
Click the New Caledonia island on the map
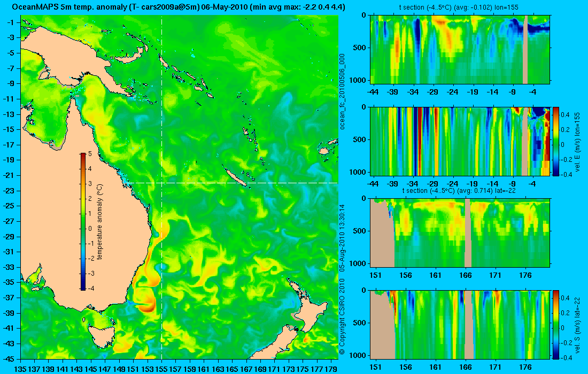pyautogui.click(x=236, y=177)
